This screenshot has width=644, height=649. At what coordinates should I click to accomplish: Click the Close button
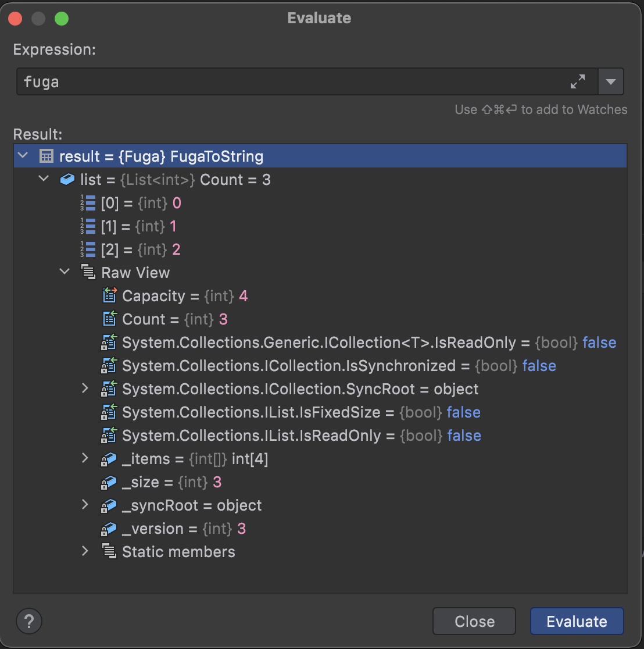coord(474,621)
